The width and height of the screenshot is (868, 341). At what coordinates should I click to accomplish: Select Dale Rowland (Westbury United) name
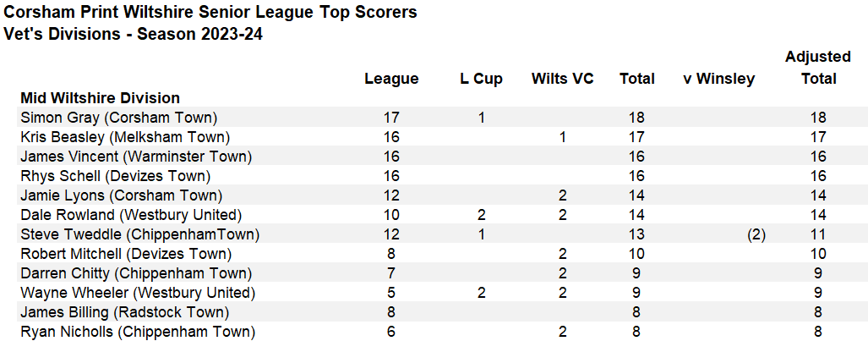[131, 215]
